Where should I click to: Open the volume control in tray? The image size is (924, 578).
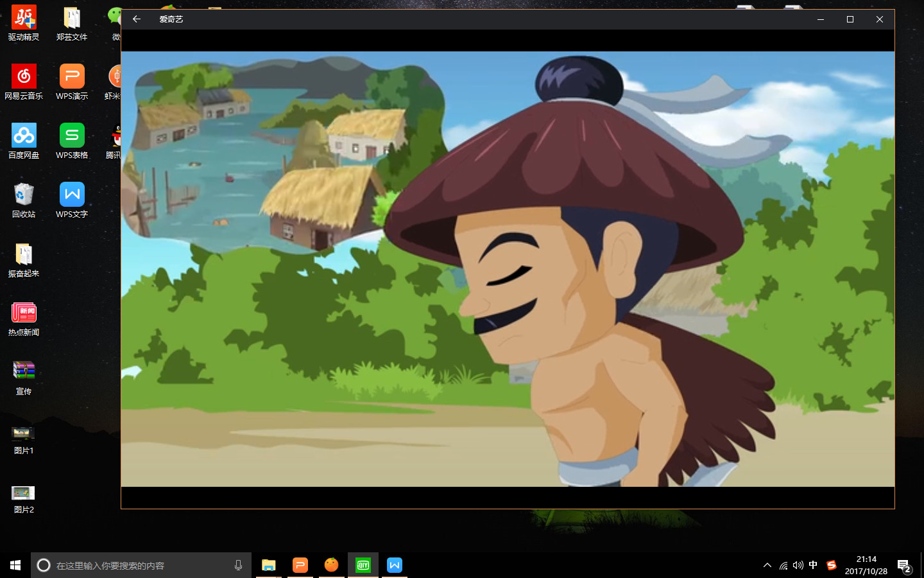[x=798, y=565]
